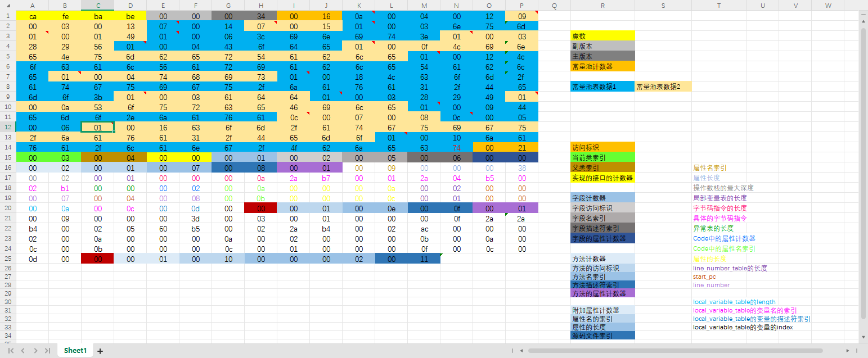
Task: Select cell N14 with red text 74
Action: point(457,148)
